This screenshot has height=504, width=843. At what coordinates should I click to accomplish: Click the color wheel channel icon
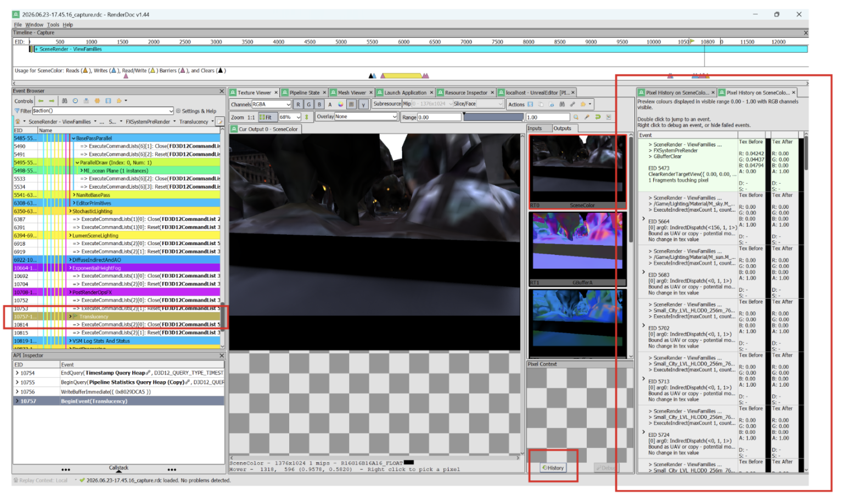pos(340,104)
